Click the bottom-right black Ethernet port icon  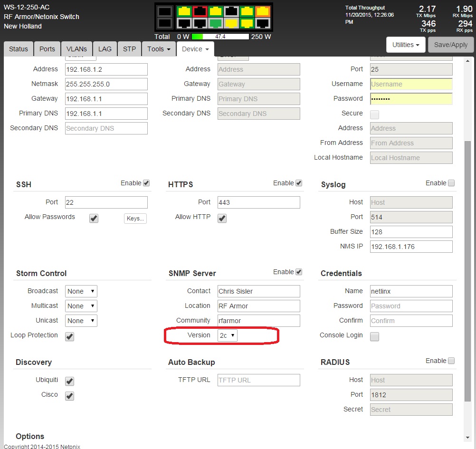(x=262, y=23)
